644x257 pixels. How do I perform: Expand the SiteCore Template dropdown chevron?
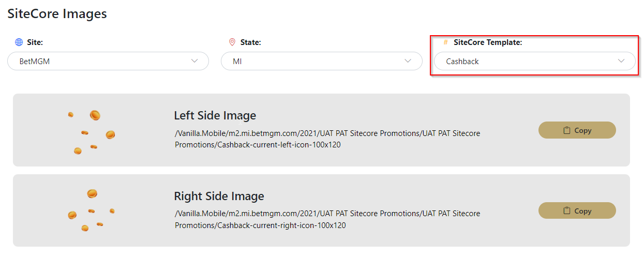621,61
